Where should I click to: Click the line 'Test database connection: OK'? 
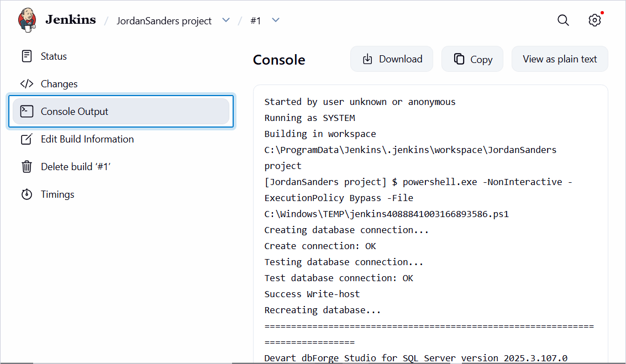(x=339, y=278)
